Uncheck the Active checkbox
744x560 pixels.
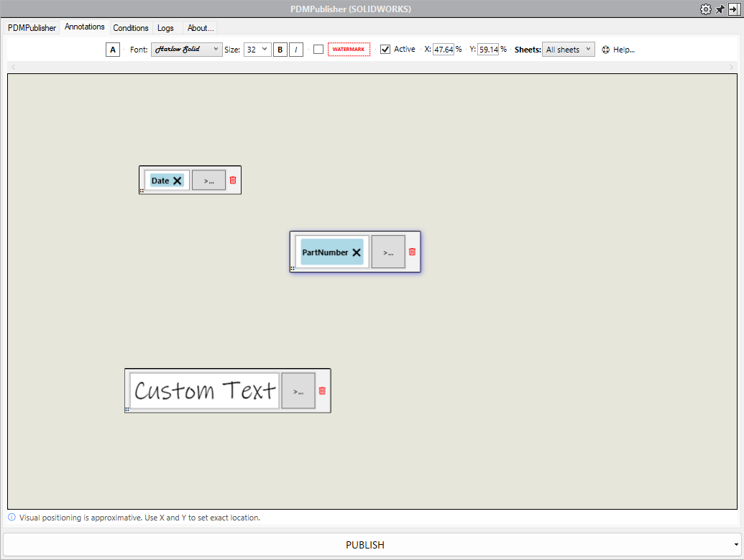[385, 49]
